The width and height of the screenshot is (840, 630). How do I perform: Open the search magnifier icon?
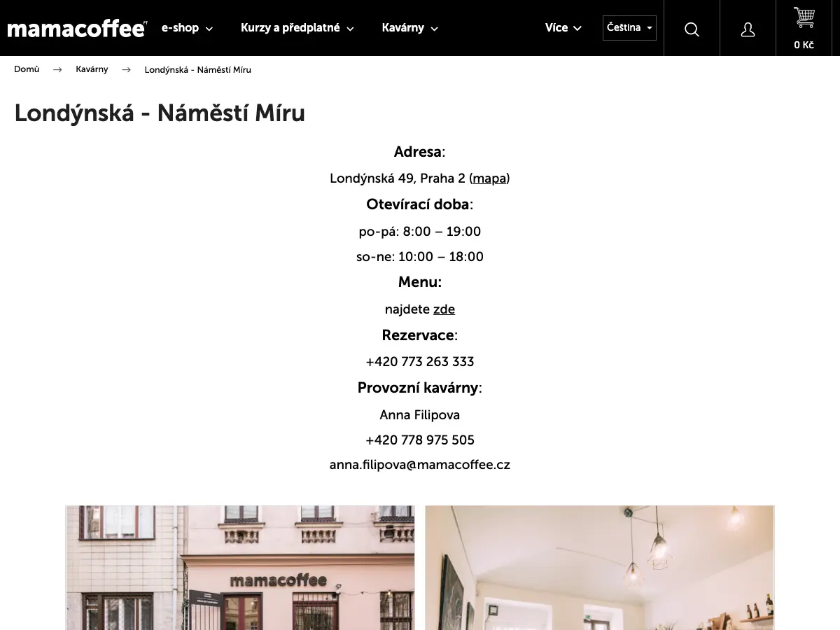[x=692, y=29]
